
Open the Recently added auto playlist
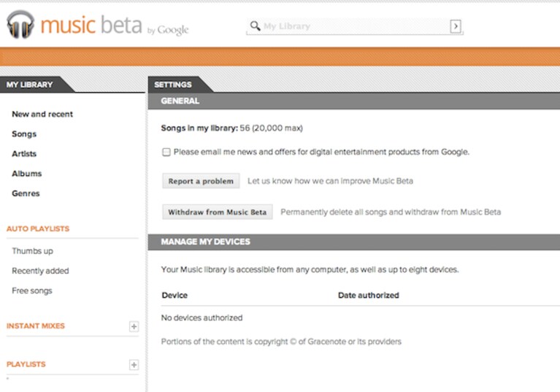(x=40, y=271)
